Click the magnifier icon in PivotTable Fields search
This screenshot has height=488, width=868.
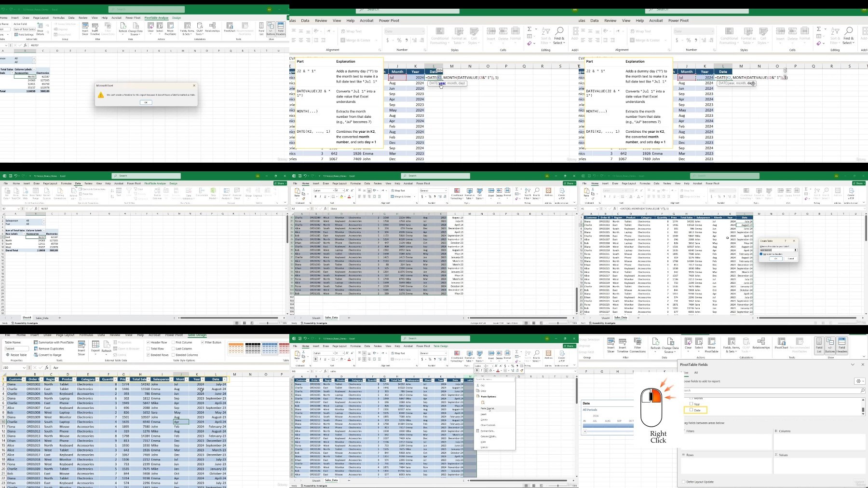pyautogui.click(x=862, y=390)
